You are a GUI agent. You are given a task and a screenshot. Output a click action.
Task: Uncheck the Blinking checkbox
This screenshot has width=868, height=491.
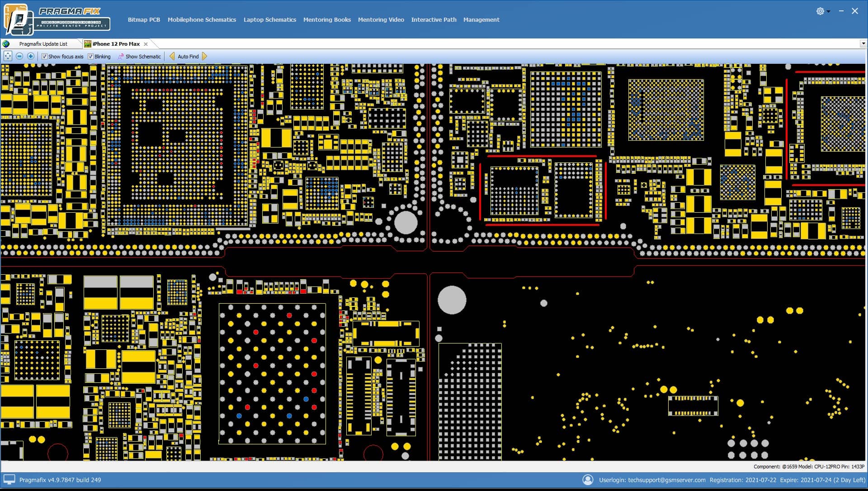pyautogui.click(x=90, y=57)
